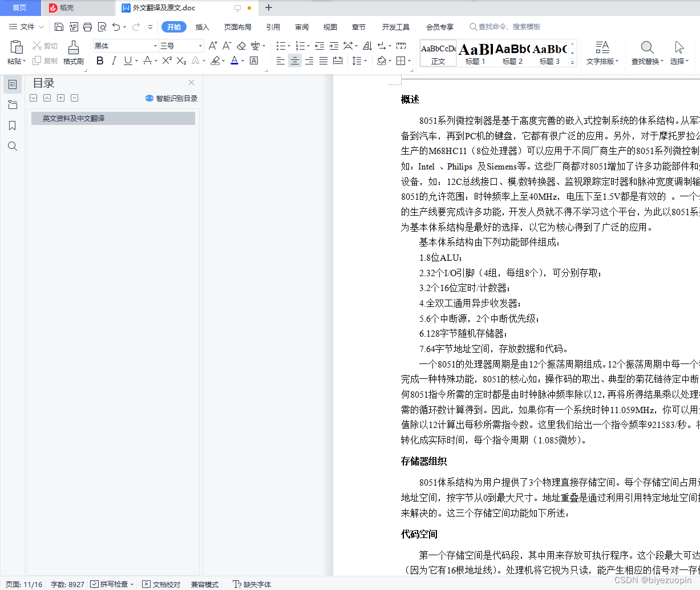The image size is (700, 590).
Task: Open the search panel in the left sidebar
Action: [x=12, y=146]
